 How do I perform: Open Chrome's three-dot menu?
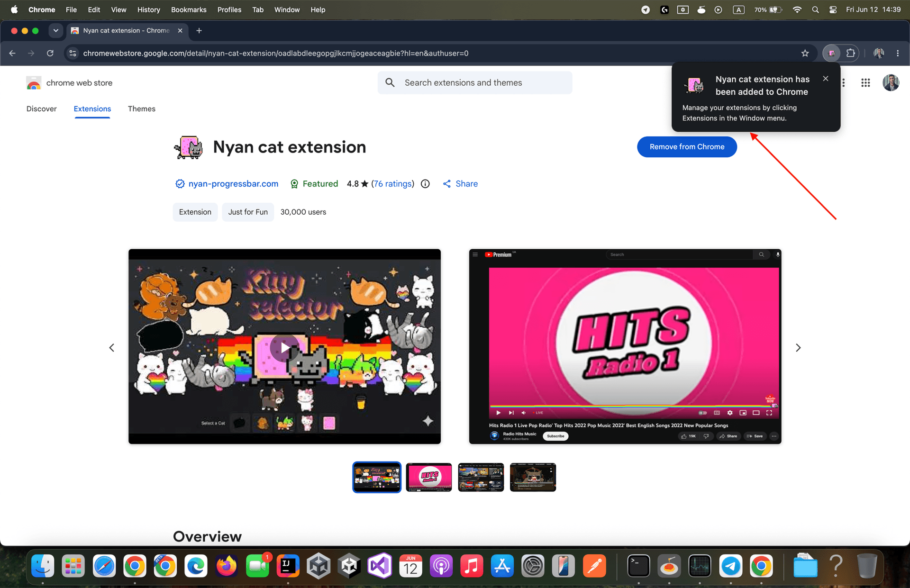coord(898,53)
